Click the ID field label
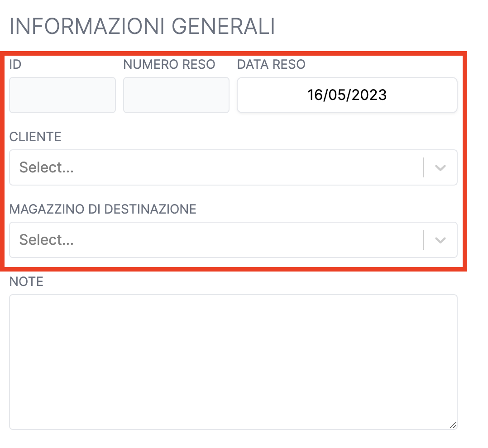The image size is (488, 448). click(15, 64)
